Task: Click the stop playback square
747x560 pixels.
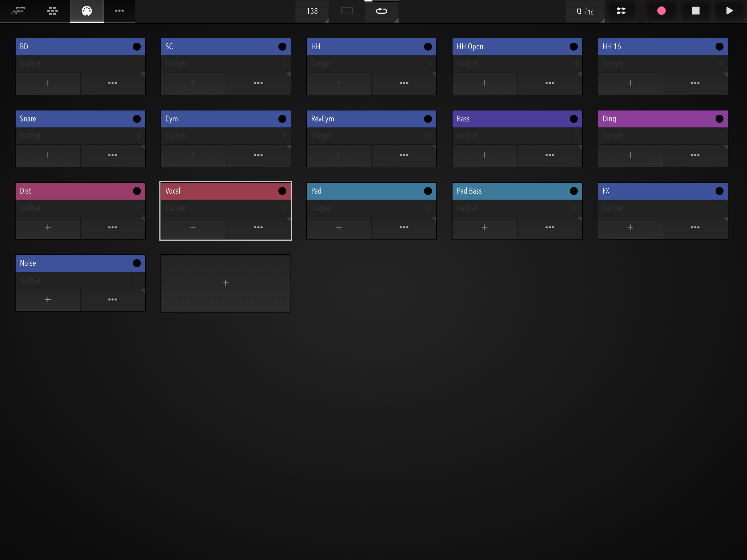Action: [x=695, y=11]
